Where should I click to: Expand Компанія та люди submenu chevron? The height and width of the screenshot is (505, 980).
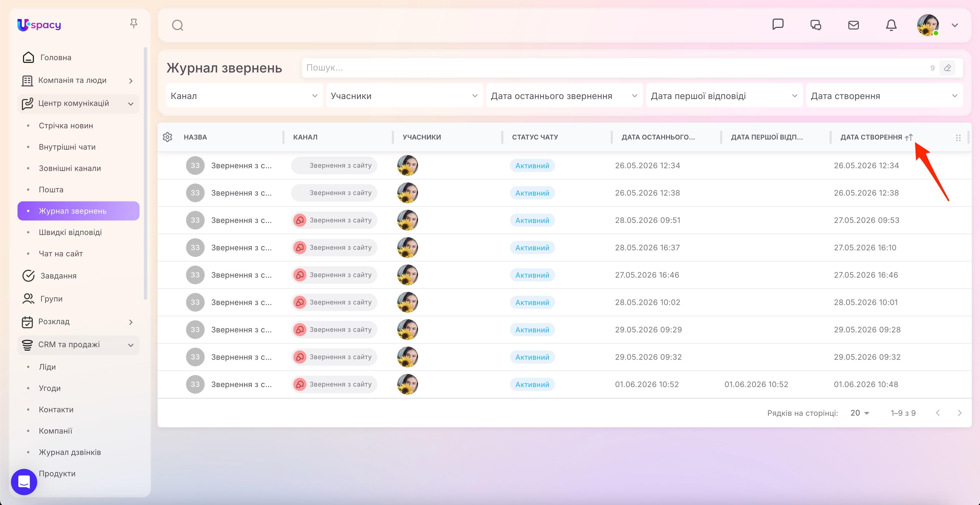pos(131,81)
